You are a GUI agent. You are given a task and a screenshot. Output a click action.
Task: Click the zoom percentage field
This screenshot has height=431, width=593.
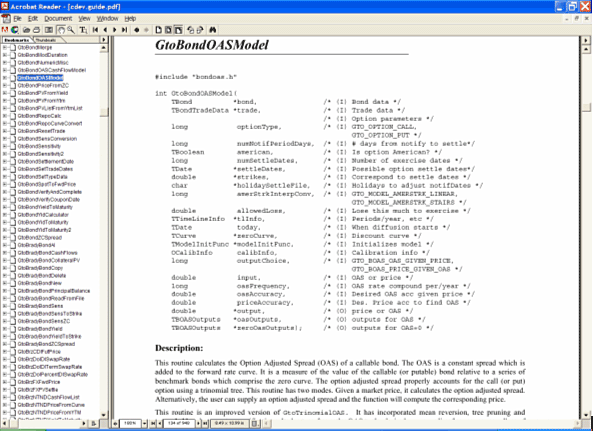pos(130,424)
